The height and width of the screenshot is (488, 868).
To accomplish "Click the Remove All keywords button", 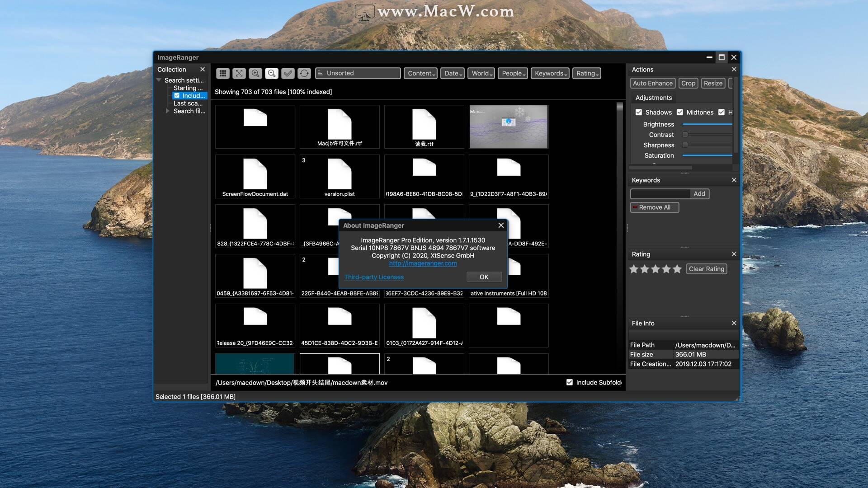I will (x=655, y=207).
